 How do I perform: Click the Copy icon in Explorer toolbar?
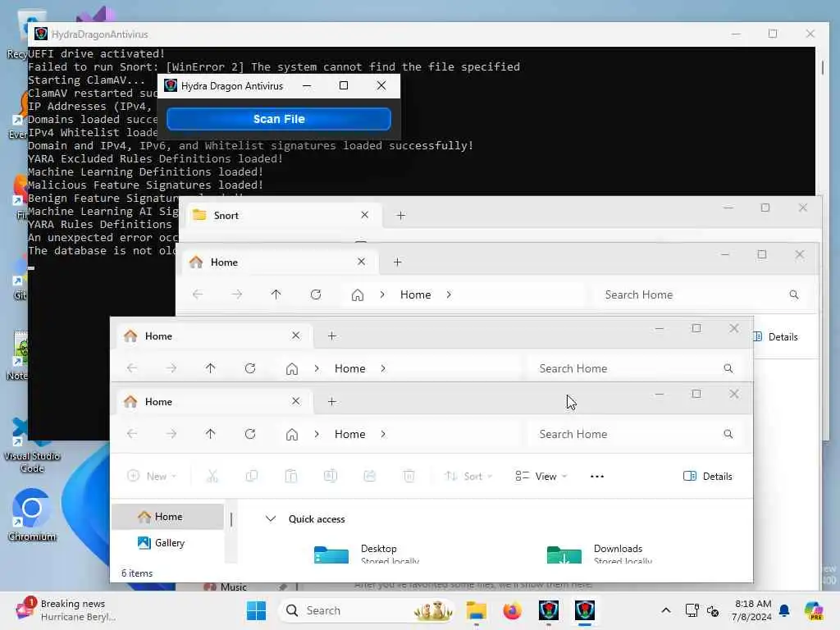(x=251, y=477)
